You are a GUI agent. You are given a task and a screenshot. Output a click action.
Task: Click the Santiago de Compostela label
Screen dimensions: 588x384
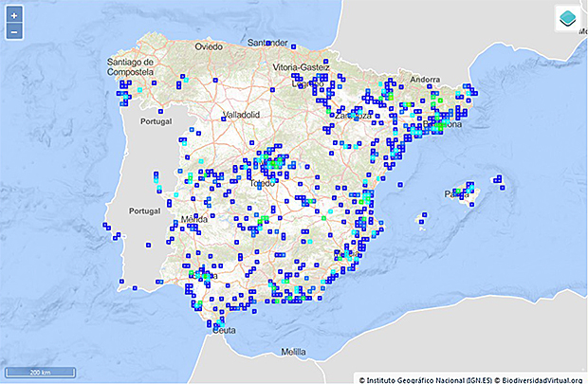129,67
